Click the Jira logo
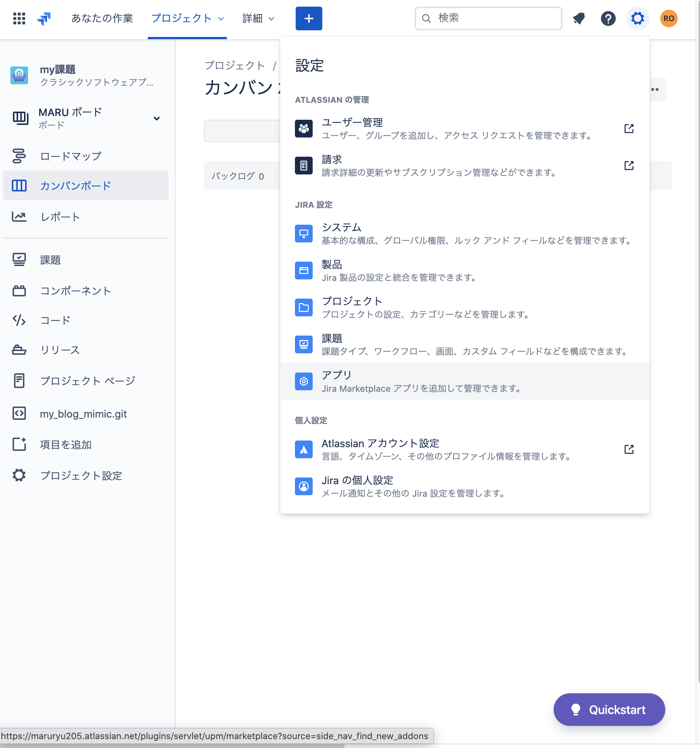 tap(44, 18)
